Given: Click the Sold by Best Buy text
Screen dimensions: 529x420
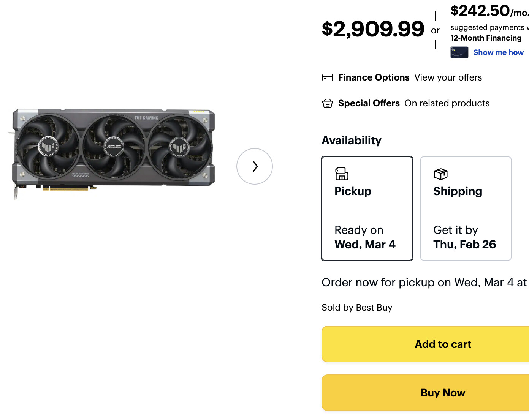Looking at the screenshot, I should pyautogui.click(x=357, y=308).
